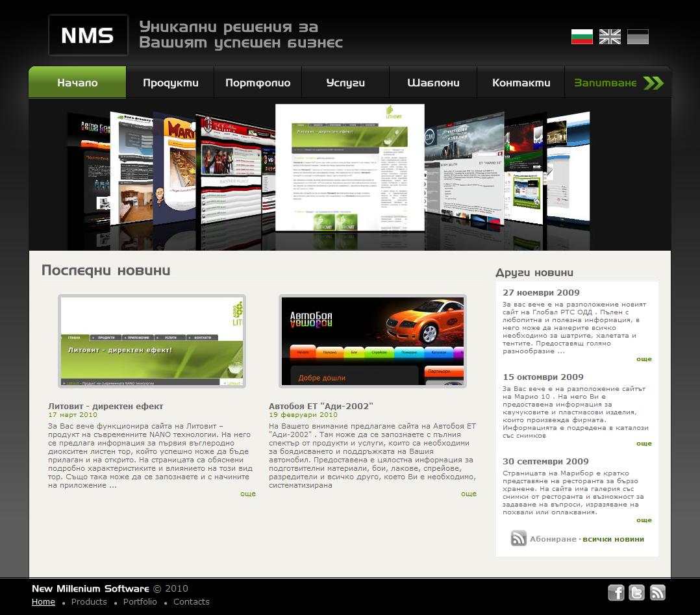Click the центр Lithovit slide in carousel

349,168
